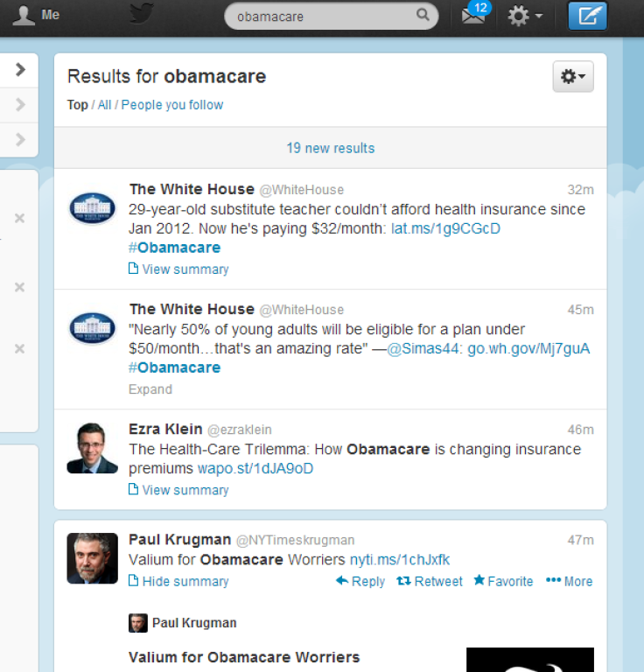The width and height of the screenshot is (644, 672).
Task: Go to Twitter home bird logo
Action: (x=142, y=14)
